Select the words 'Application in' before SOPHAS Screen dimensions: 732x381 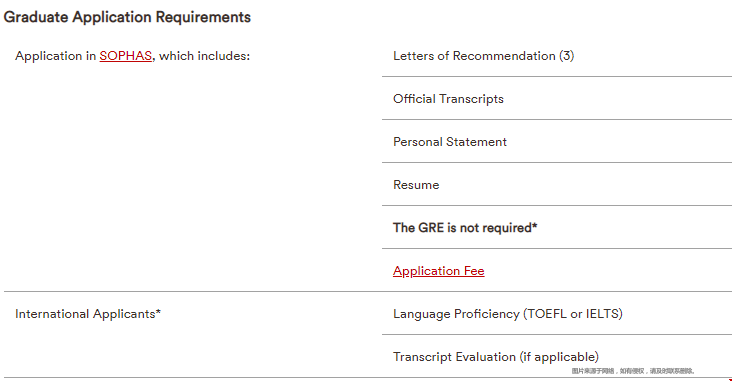click(x=55, y=56)
